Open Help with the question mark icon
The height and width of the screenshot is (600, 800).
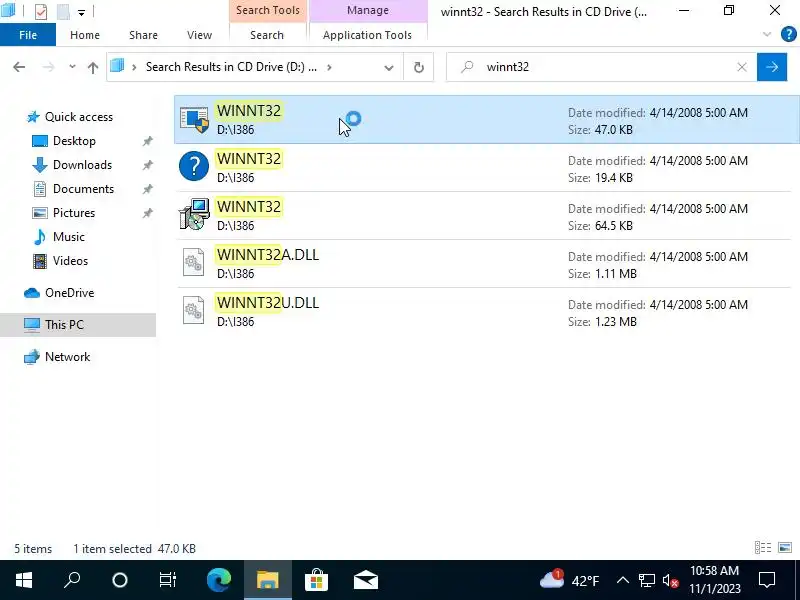pyautogui.click(x=788, y=35)
